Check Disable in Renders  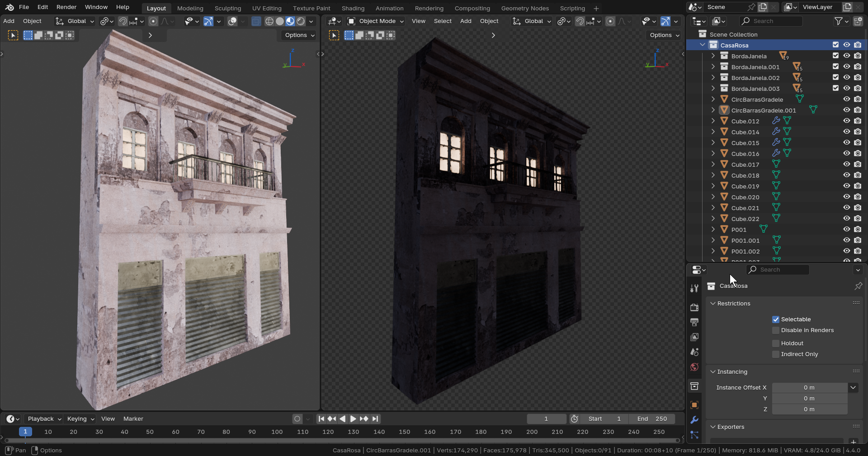[x=776, y=330]
